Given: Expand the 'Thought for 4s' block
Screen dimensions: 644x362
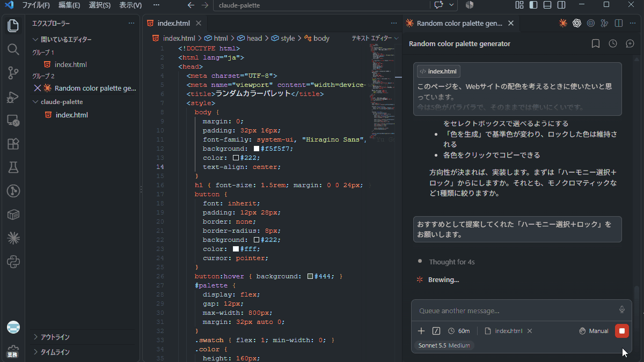Looking at the screenshot, I should 451,262.
